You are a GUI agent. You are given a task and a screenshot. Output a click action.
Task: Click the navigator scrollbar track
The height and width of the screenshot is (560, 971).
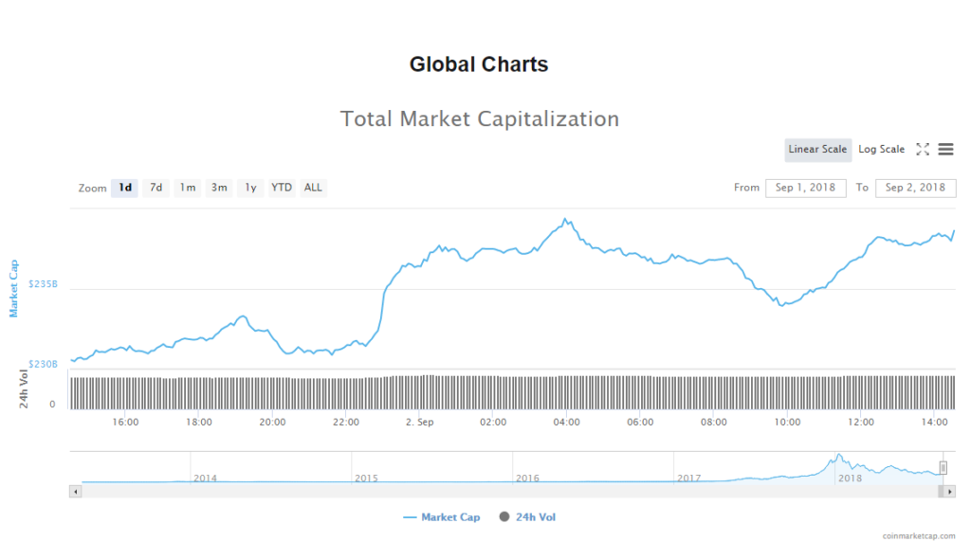[474, 492]
